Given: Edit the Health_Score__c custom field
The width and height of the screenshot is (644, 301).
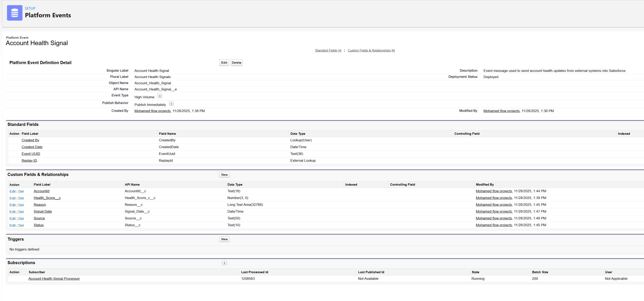Looking at the screenshot, I should point(13,198).
